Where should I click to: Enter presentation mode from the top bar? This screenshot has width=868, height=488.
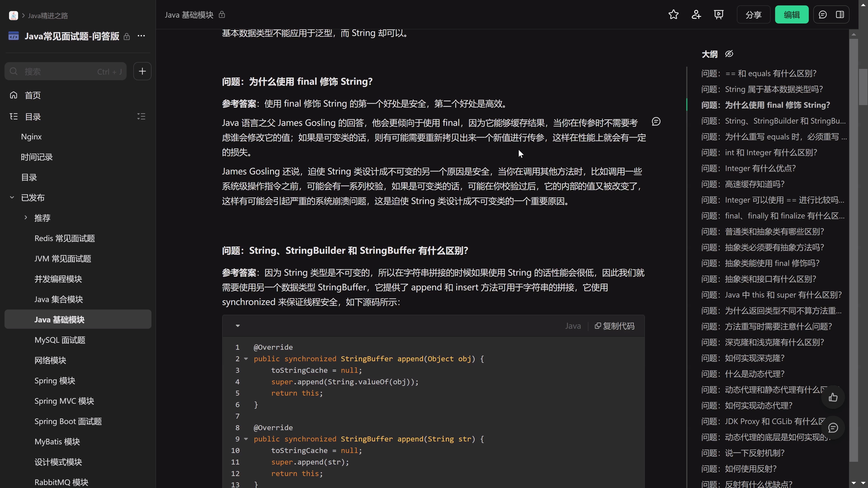tap(719, 14)
